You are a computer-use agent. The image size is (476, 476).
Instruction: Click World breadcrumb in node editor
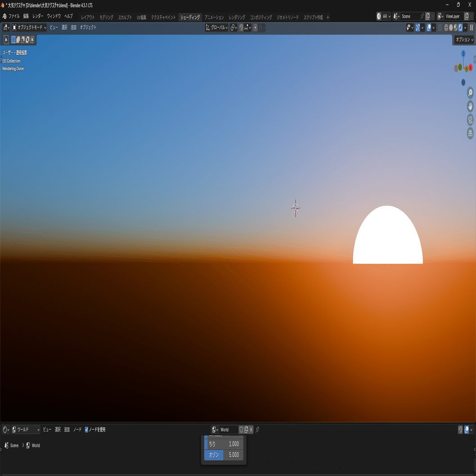click(33, 446)
